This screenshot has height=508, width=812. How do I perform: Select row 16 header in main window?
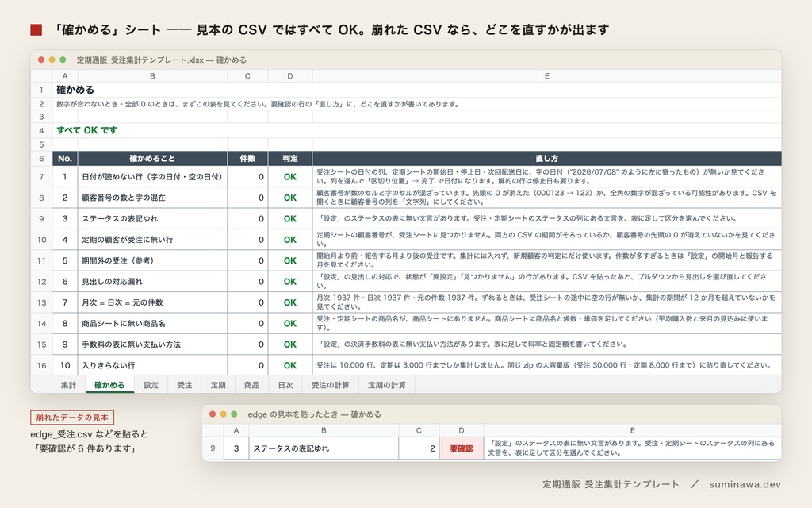click(41, 365)
